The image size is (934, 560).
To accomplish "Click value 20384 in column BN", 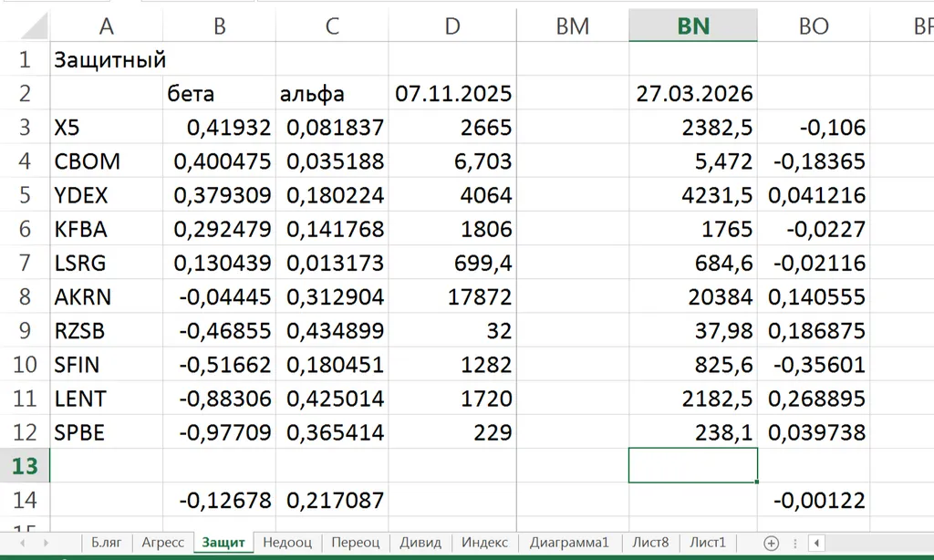I will [693, 296].
